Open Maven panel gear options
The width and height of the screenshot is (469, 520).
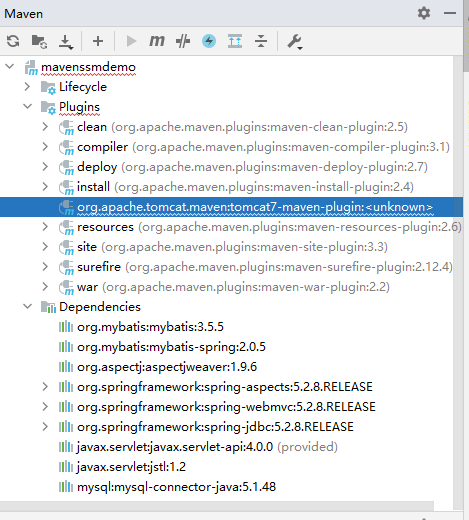(x=424, y=13)
